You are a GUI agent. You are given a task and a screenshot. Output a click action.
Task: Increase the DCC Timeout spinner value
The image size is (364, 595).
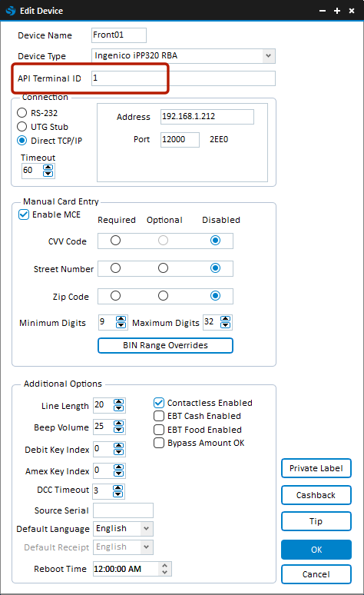(x=118, y=487)
